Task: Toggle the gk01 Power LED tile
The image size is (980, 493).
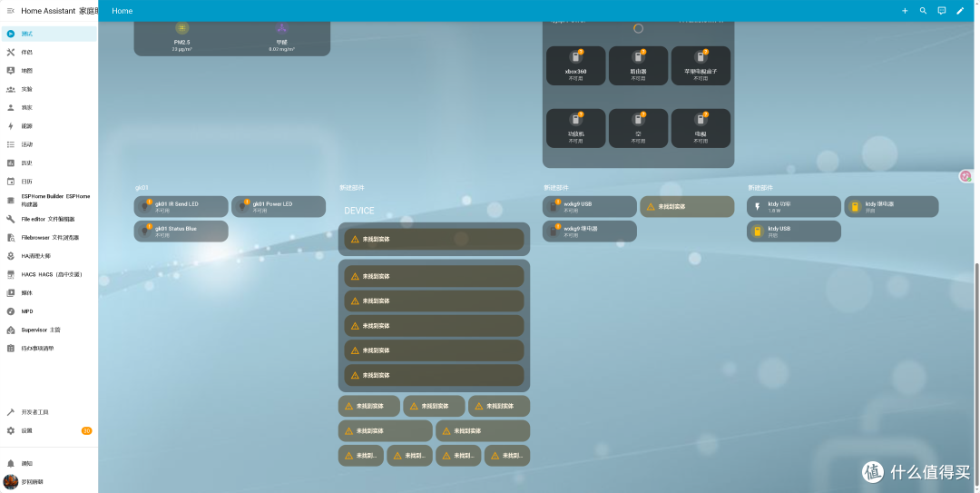Action: click(279, 206)
